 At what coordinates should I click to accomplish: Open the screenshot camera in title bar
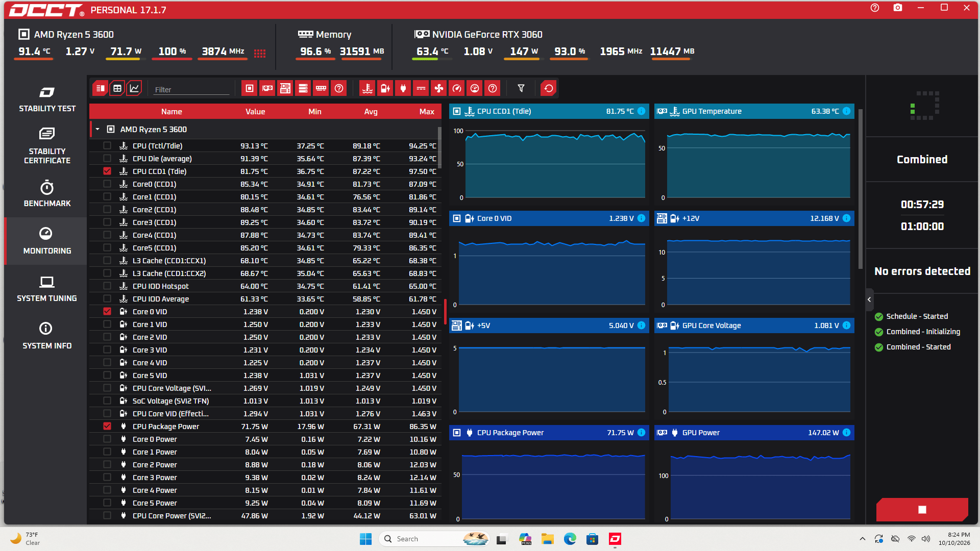898,8
